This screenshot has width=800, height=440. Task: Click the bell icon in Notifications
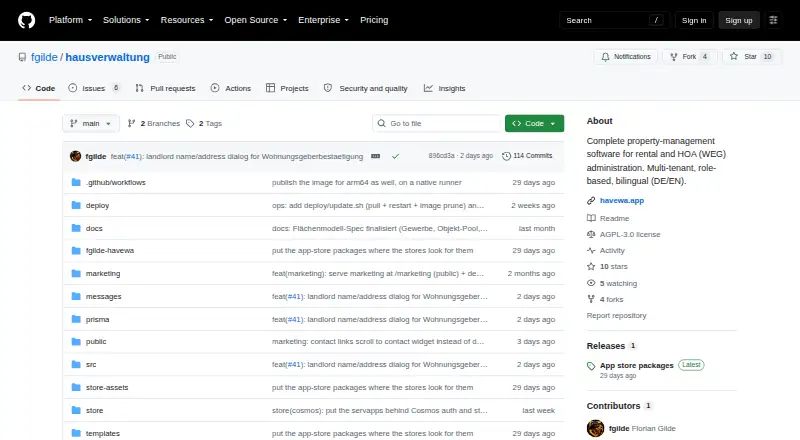[x=605, y=57]
